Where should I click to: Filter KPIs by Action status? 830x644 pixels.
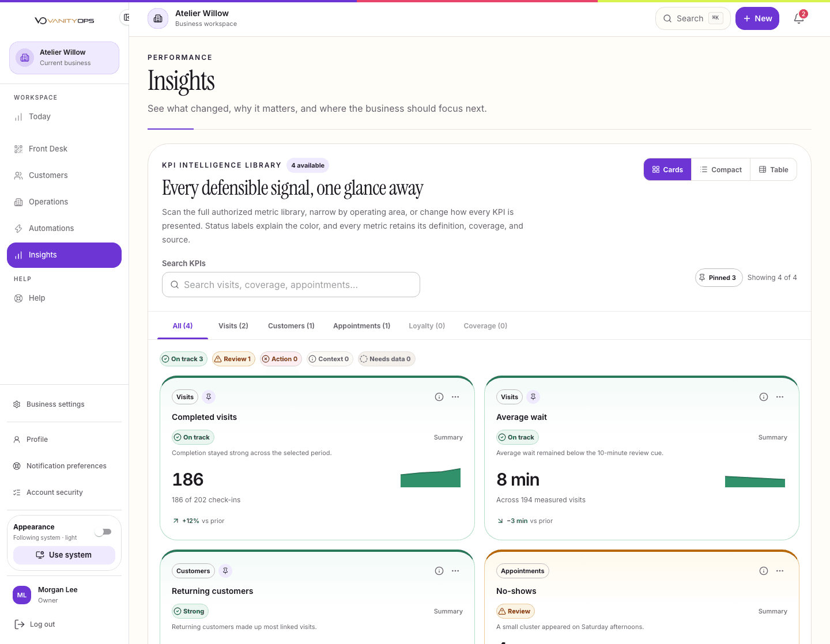(x=281, y=359)
